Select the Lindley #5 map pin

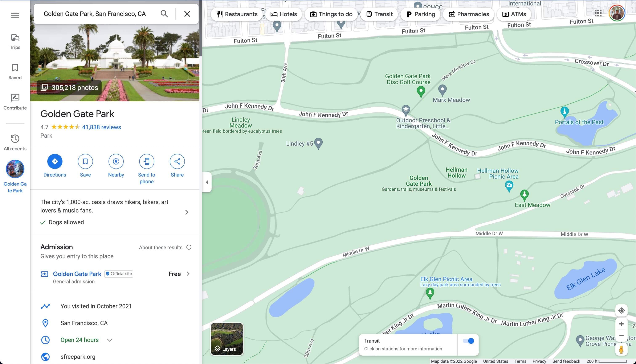pos(318,144)
